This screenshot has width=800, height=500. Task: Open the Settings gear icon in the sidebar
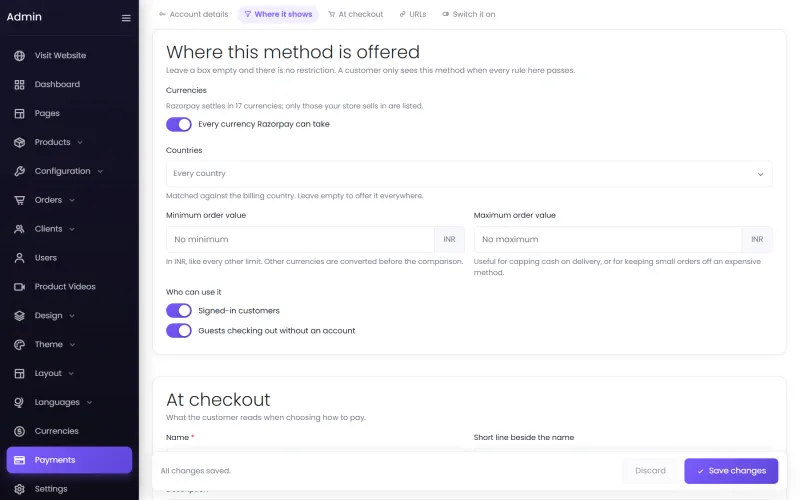coord(19,489)
